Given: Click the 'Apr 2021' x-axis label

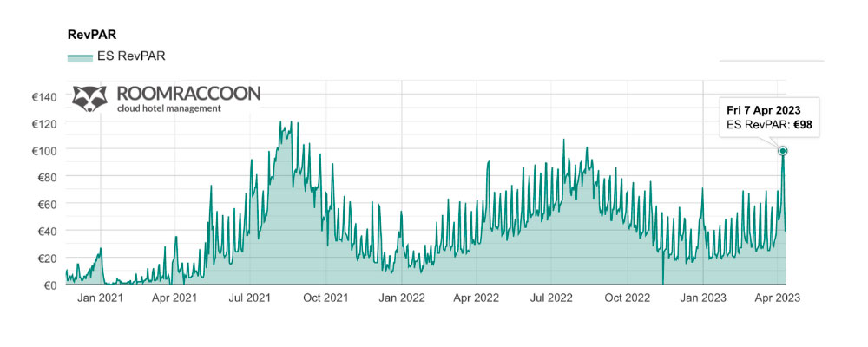Looking at the screenshot, I should [x=174, y=298].
